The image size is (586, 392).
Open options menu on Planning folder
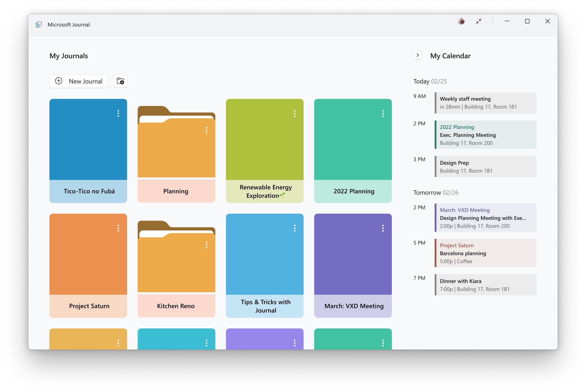tap(207, 130)
